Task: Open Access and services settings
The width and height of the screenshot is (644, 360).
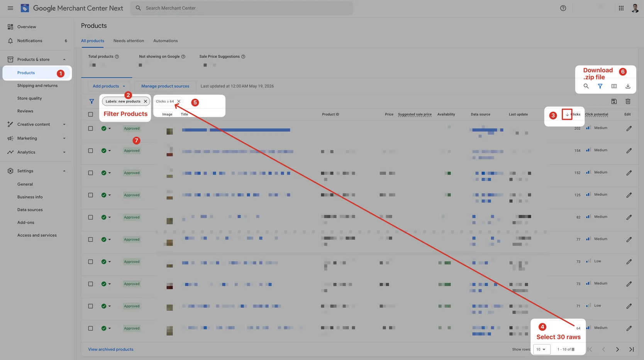Action: pos(37,235)
